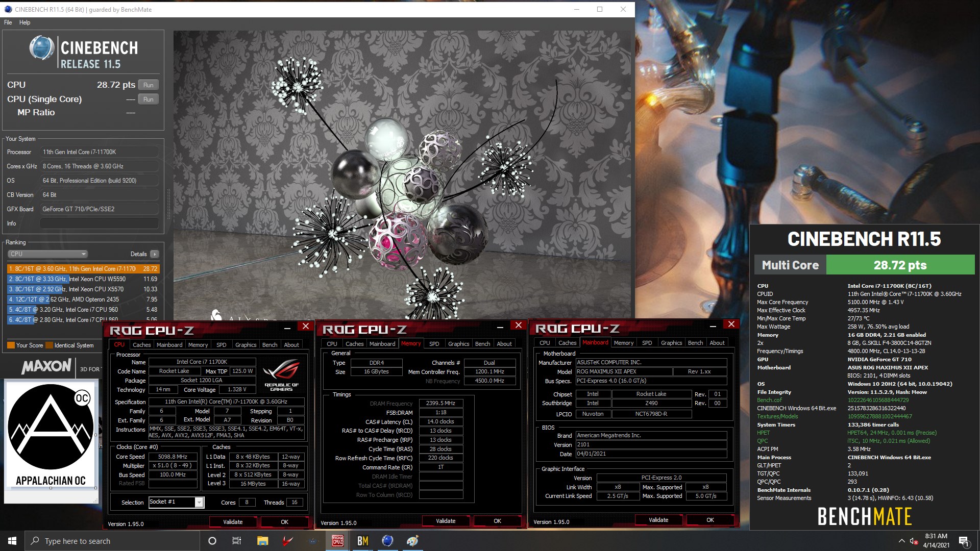This screenshot has width=980, height=551.
Task: Open About tab in Mainboard CPU-Z window
Action: 717,343
